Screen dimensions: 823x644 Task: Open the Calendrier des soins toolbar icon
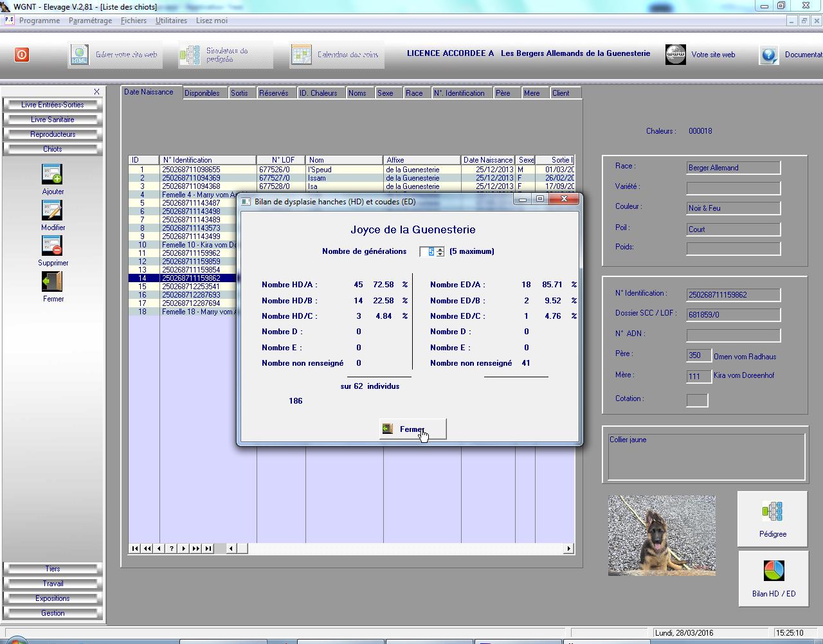[x=301, y=55]
